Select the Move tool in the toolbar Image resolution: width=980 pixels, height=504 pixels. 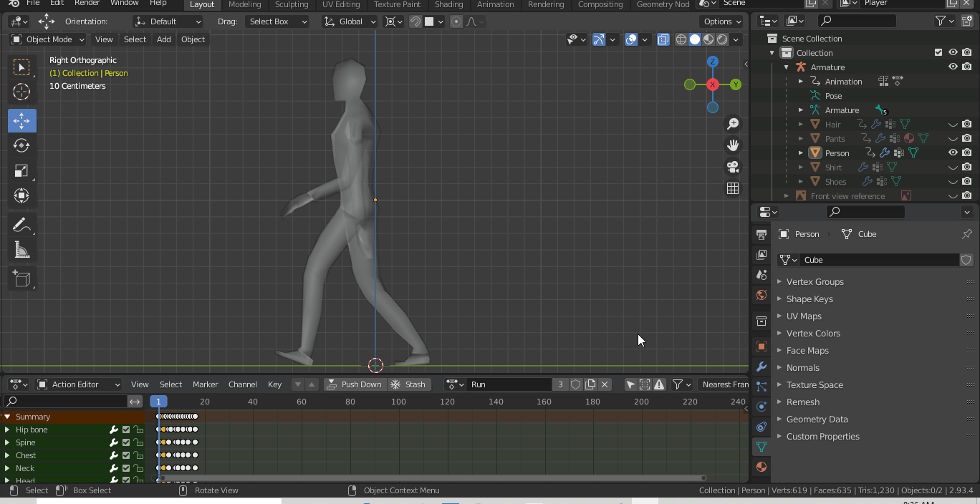click(21, 120)
